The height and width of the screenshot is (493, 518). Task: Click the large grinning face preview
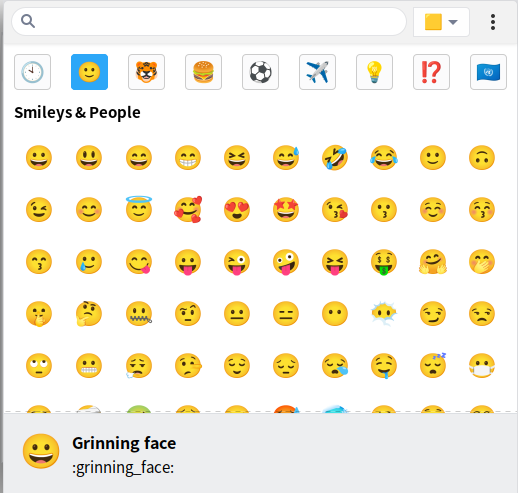(x=41, y=451)
